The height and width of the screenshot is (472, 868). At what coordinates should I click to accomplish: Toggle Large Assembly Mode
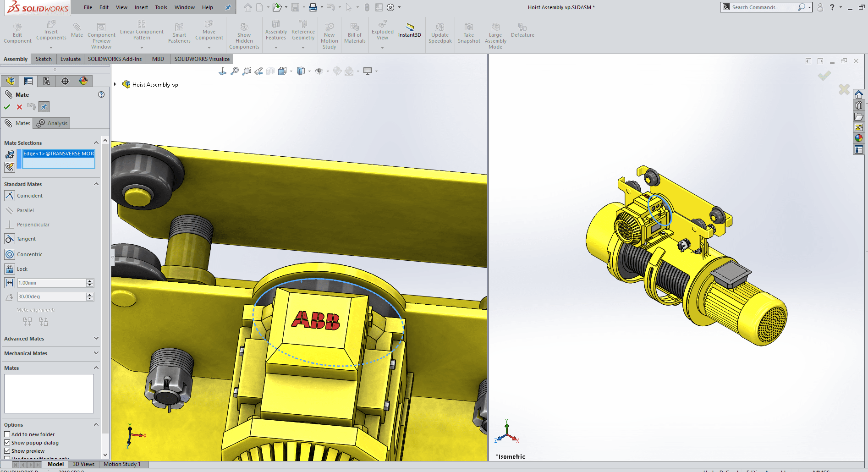(x=495, y=36)
